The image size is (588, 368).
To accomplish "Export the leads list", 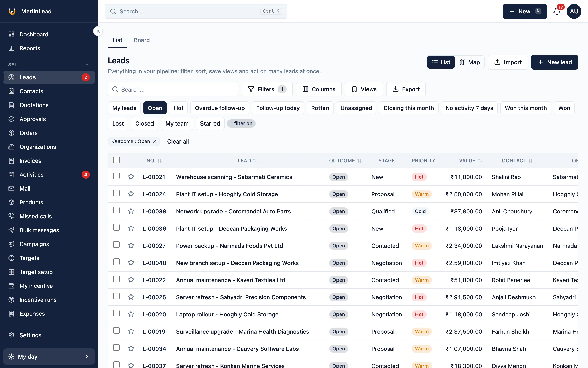I will (x=406, y=89).
